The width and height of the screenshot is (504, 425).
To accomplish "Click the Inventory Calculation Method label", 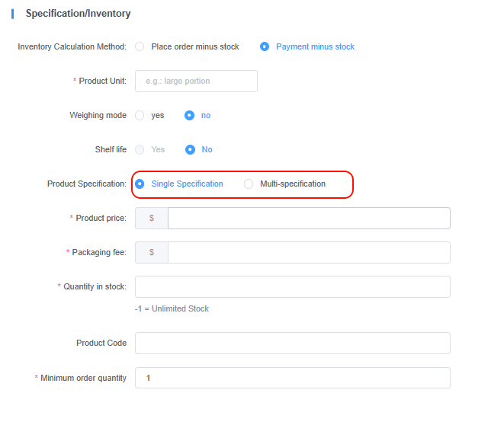I will (72, 46).
